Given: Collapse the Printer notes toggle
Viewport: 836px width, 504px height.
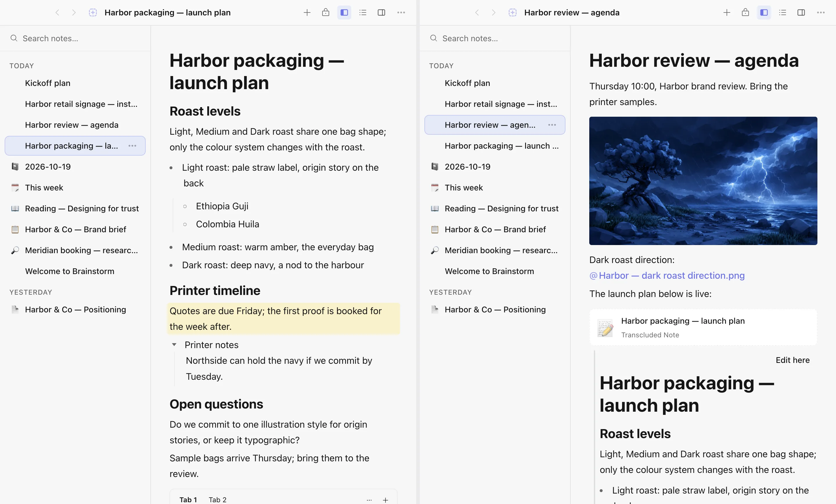Looking at the screenshot, I should click(174, 345).
